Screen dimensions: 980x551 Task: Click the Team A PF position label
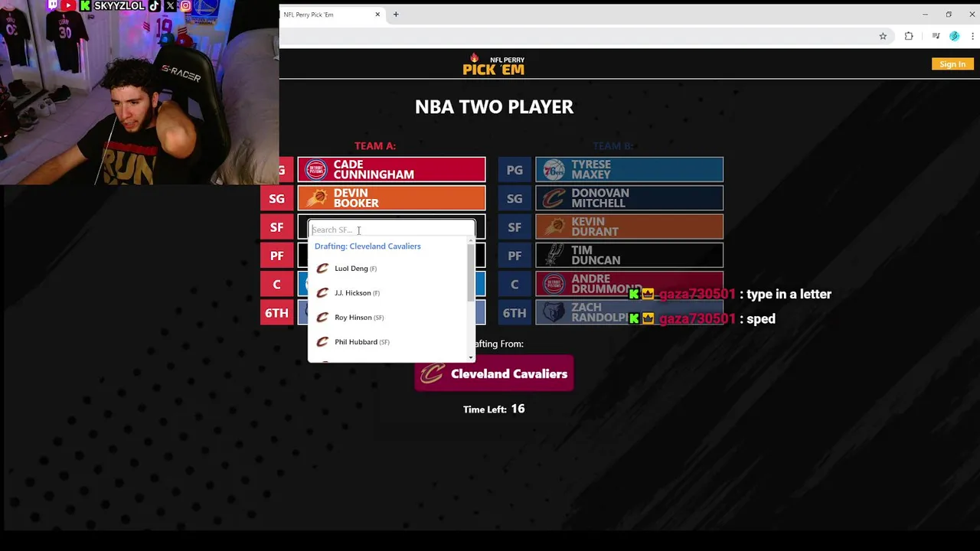tap(276, 256)
